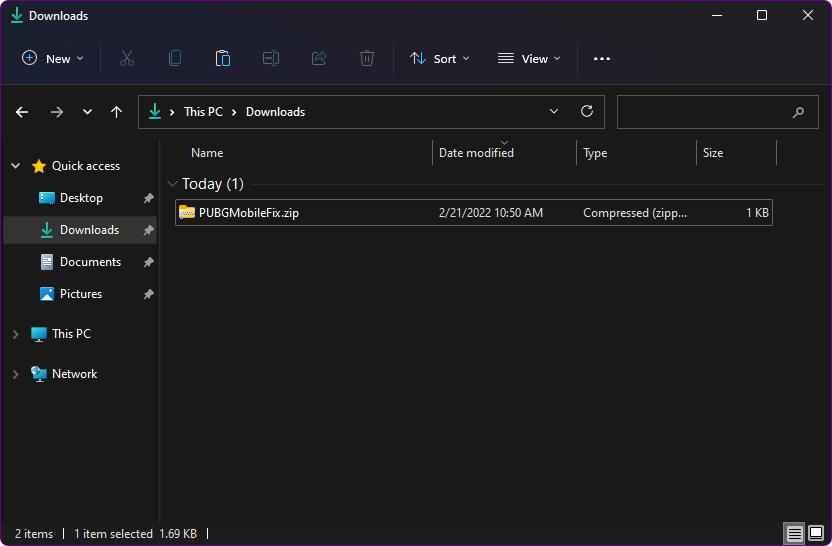832x546 pixels.
Task: Expand the Network tree node
Action: (15, 374)
